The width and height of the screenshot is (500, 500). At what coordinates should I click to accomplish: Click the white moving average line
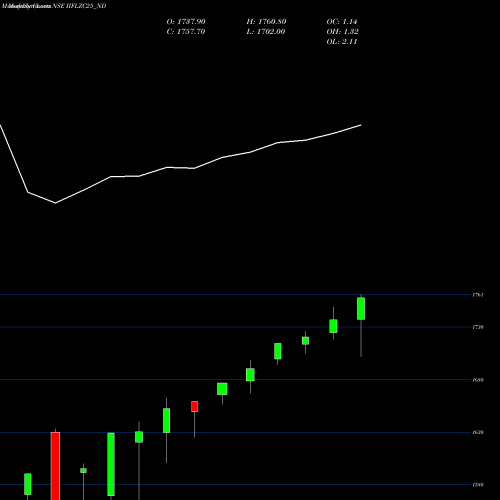(194, 168)
